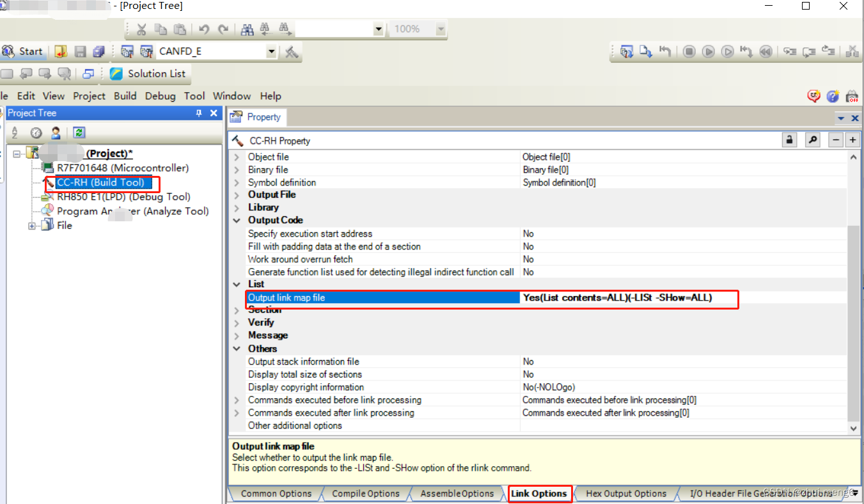Click the Copy icon in toolbar
Viewport: 864px width, 504px height.
click(161, 29)
